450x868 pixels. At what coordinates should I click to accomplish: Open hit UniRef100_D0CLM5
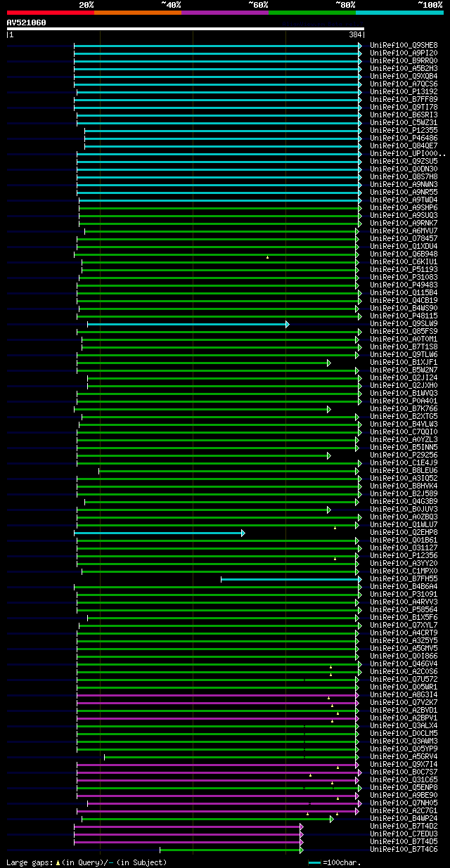point(404,734)
